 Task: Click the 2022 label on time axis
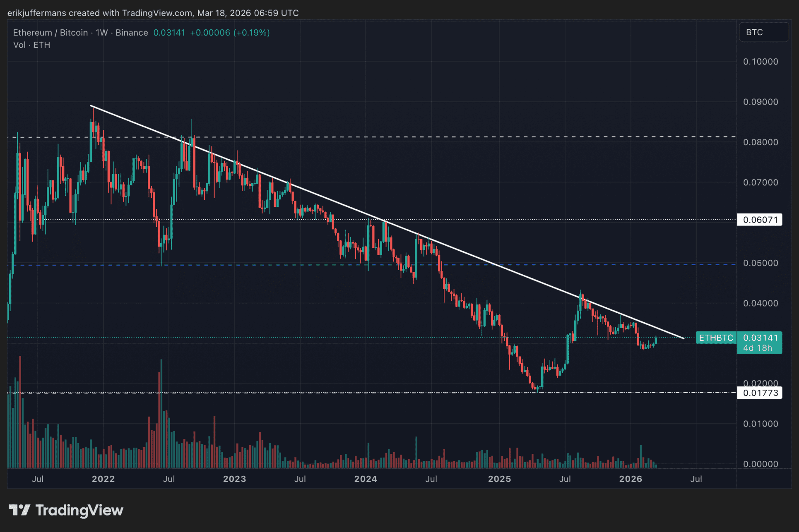tap(103, 479)
